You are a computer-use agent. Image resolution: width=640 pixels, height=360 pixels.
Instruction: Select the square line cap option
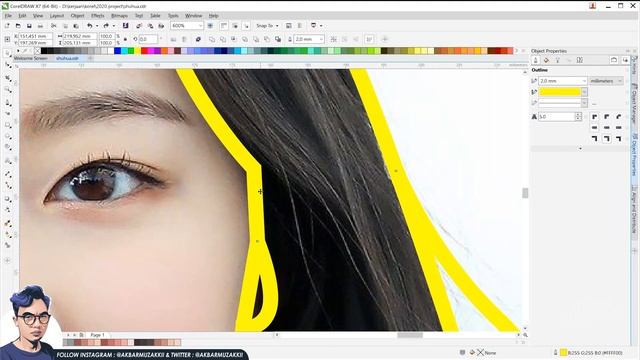click(x=595, y=128)
